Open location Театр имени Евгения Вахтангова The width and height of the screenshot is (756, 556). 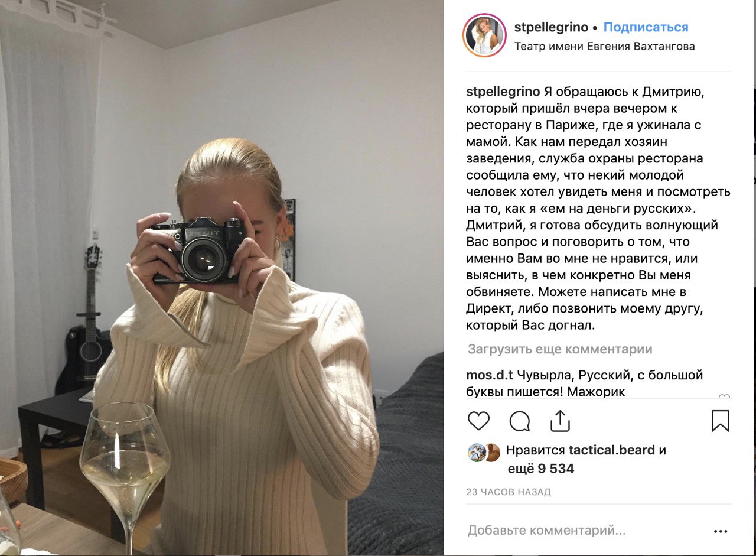(604, 46)
